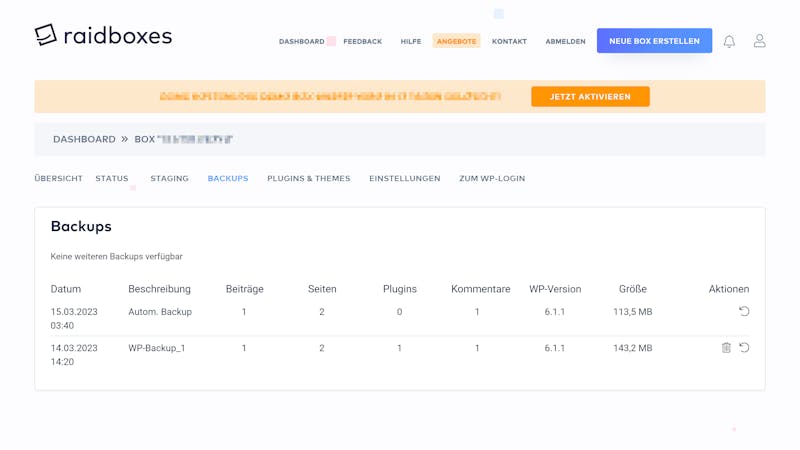Select the 15.03.2023 03:40 date cell
The height and width of the screenshot is (450, 800).
click(x=74, y=318)
